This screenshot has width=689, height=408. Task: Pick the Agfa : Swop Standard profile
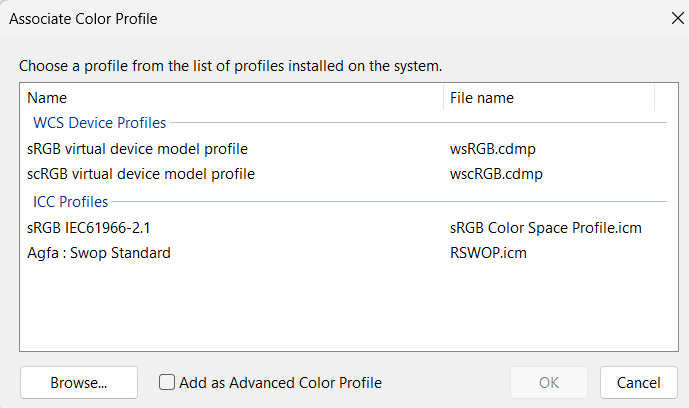[99, 253]
